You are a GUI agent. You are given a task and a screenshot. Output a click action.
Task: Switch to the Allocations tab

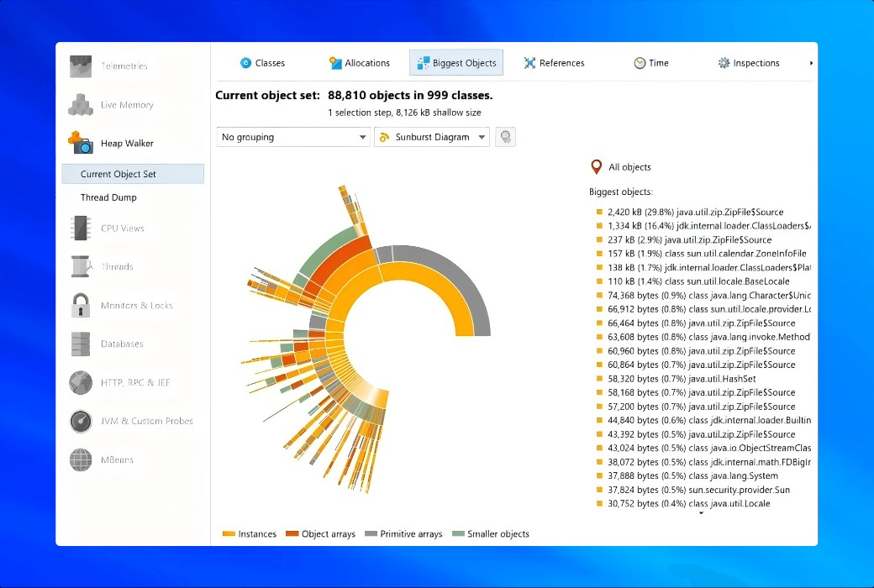360,63
